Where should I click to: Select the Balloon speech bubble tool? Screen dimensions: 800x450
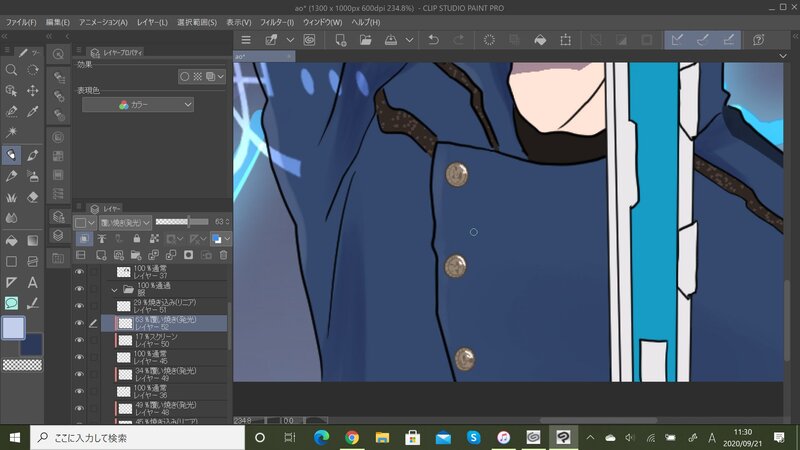tap(11, 303)
